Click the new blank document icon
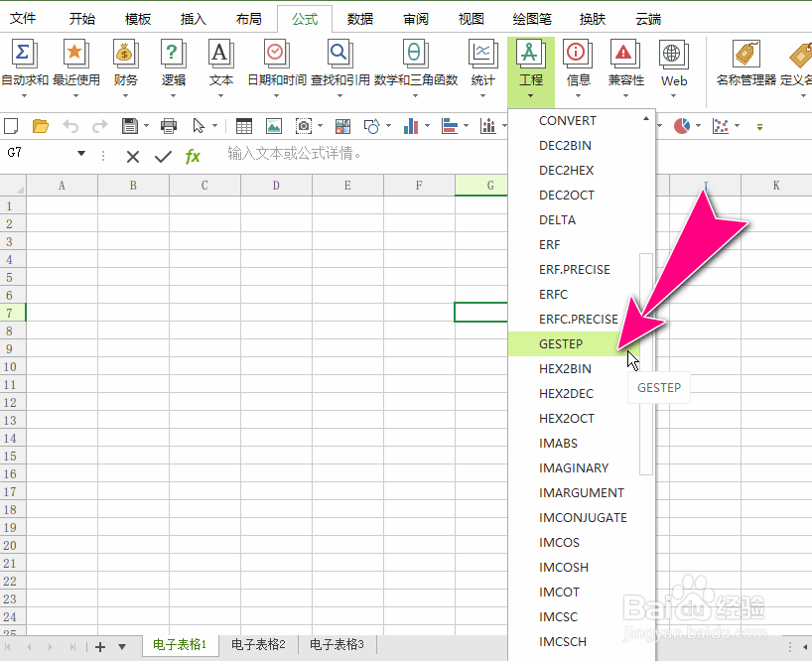The height and width of the screenshot is (661, 812). [x=11, y=126]
